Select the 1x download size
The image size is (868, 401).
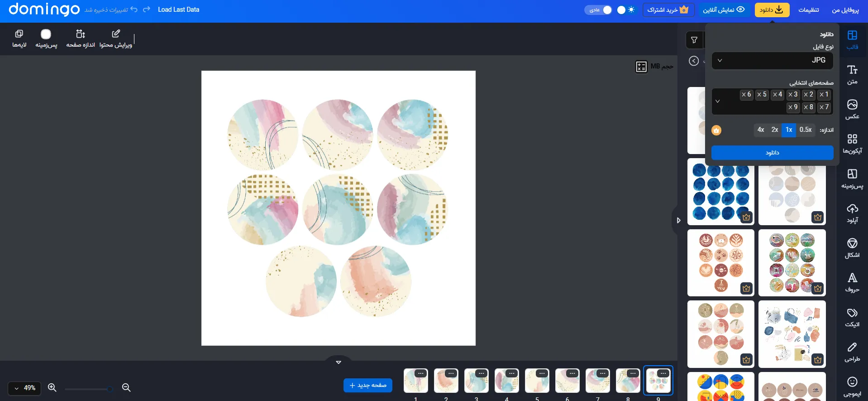(x=789, y=130)
